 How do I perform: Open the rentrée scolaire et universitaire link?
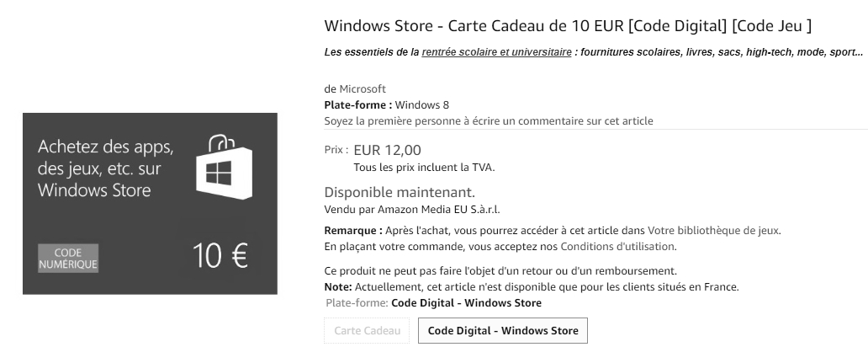496,52
